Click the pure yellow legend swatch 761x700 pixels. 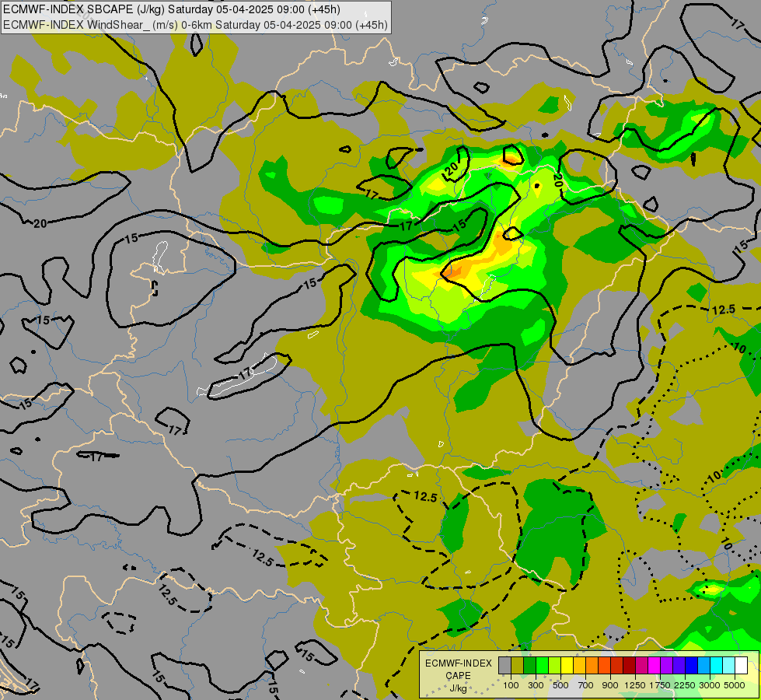[567, 665]
